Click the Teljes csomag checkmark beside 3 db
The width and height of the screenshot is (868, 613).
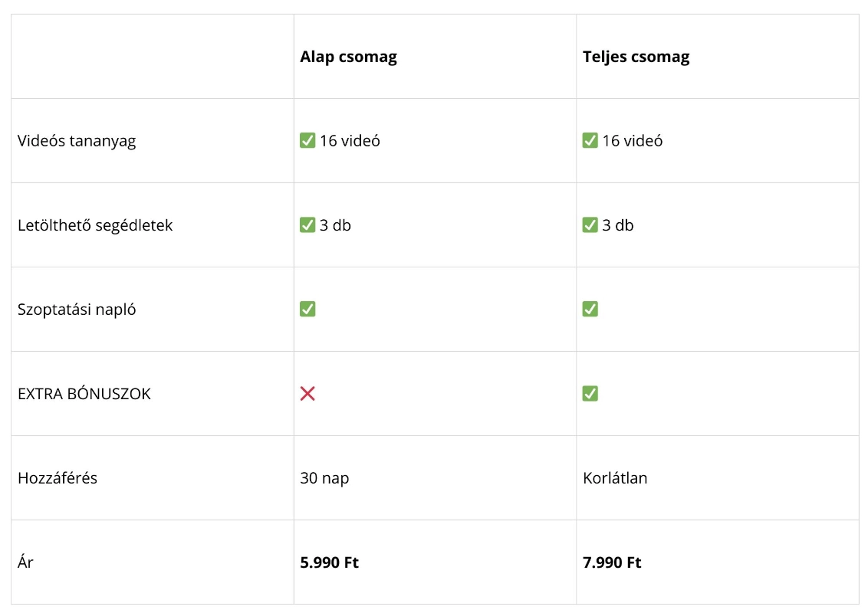(x=590, y=225)
